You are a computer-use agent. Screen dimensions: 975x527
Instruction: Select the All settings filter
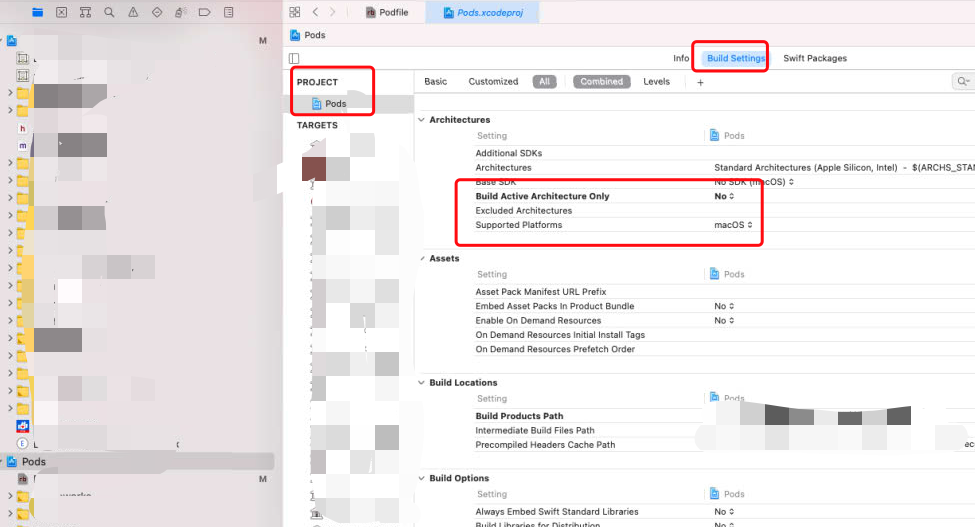[x=544, y=81]
